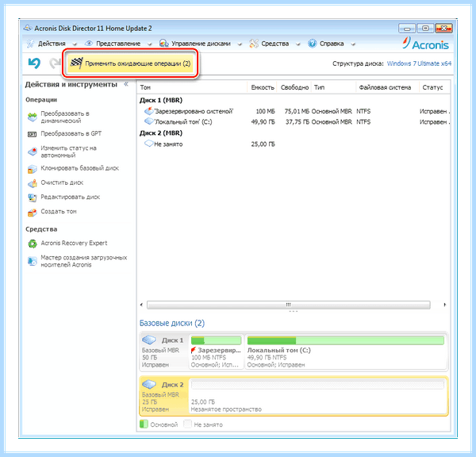Click the Acronis Recovery Expert icon
476x457 pixels.
33,244
